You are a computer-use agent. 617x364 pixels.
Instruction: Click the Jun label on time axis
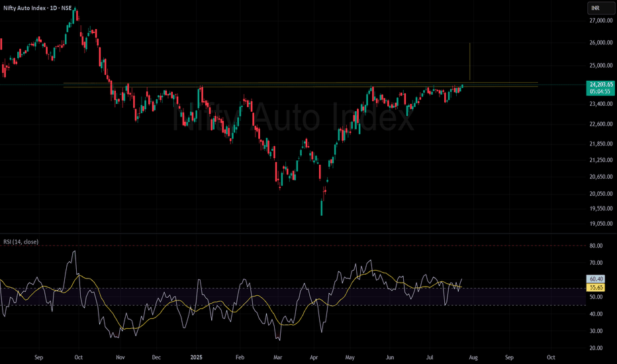coord(389,357)
